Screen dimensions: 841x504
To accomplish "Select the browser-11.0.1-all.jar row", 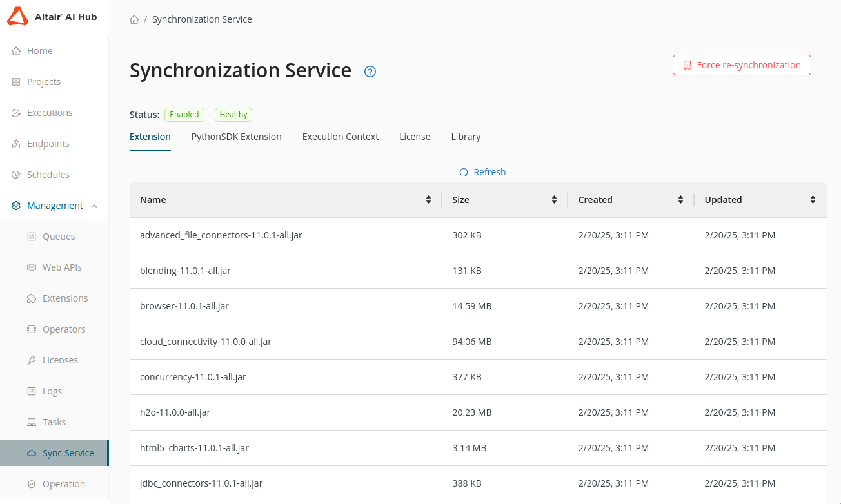I will [x=184, y=306].
